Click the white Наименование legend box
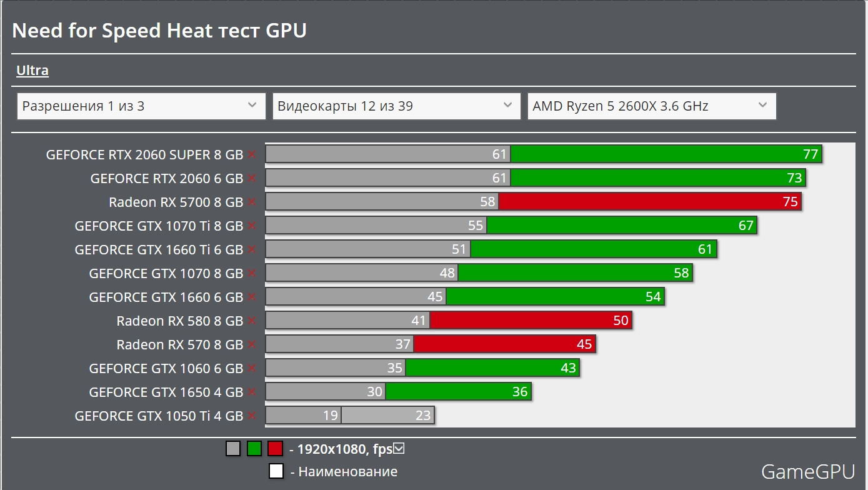 (276, 471)
